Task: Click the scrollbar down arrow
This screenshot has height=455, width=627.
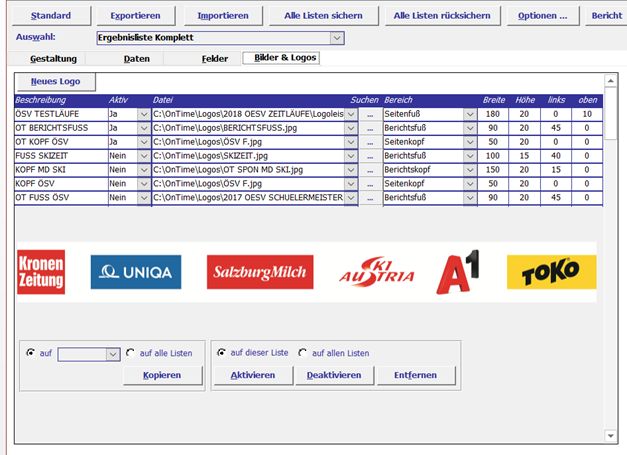Action: point(610,435)
